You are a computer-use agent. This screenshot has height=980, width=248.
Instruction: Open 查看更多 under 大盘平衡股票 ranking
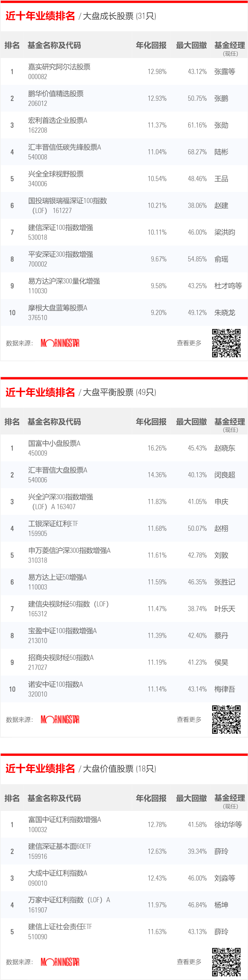coord(189,720)
